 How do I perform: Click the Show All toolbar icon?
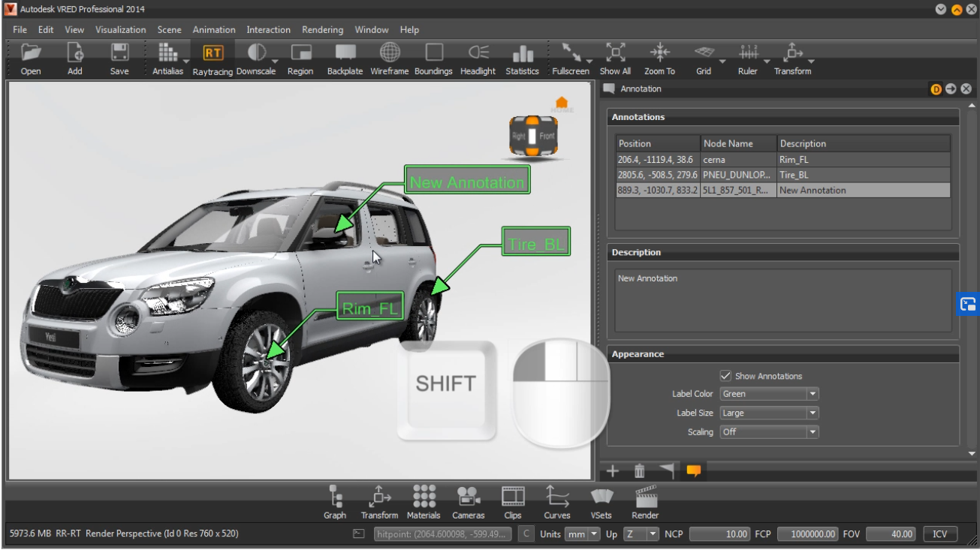(x=615, y=53)
